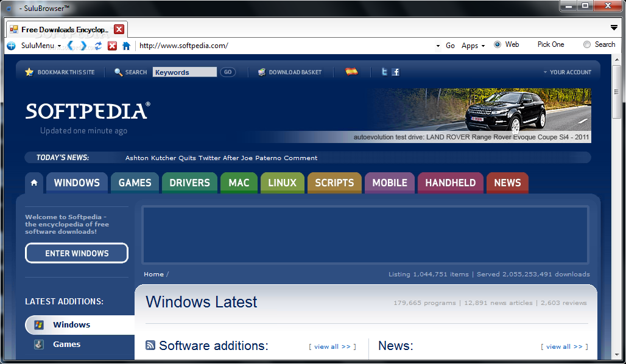Click the Download Basket link
Image resolution: width=626 pixels, height=364 pixels.
295,72
